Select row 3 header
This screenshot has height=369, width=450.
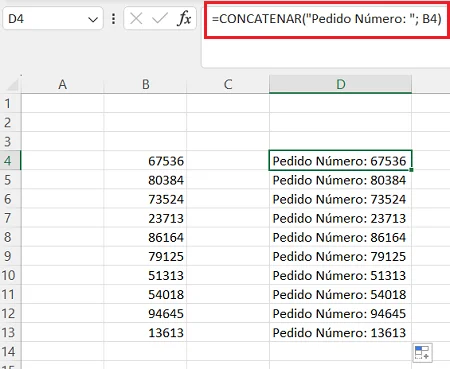pos(10,142)
